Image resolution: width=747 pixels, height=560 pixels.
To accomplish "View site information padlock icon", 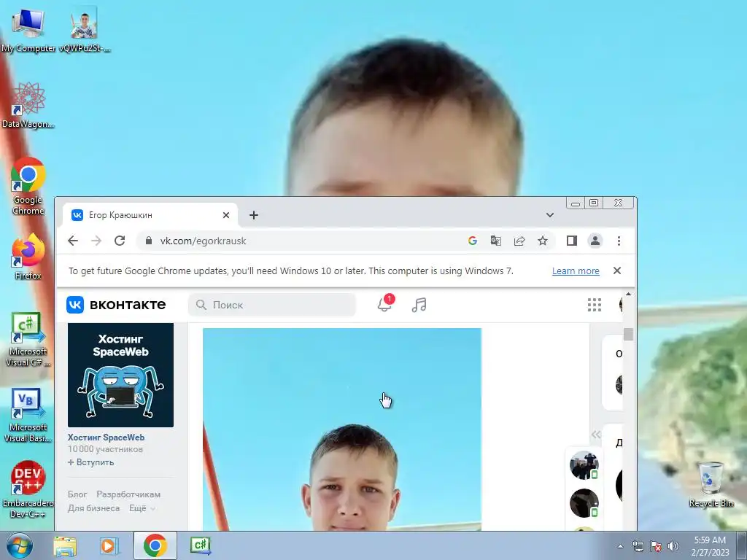I will [149, 241].
